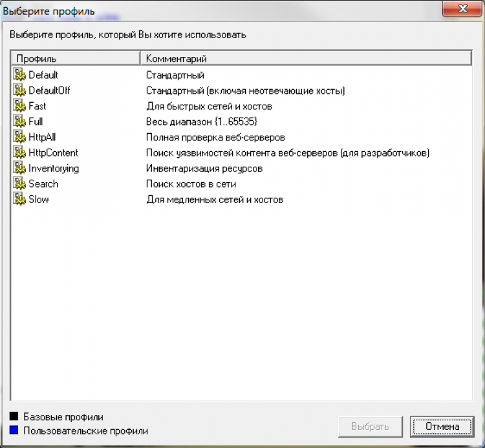
Task: Click comment 'Полная проверка веб-серверов'
Action: pos(215,137)
